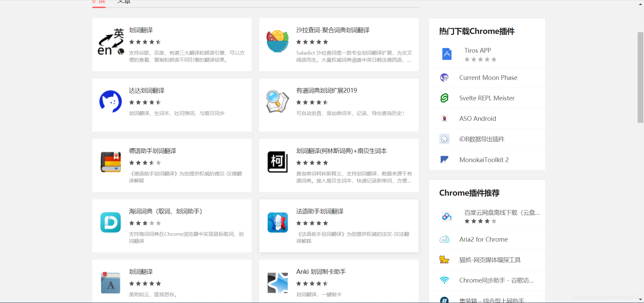Open 沙拉查词-聚合词典划词翻译 title link
This screenshot has height=303, width=644.
pos(333,30)
